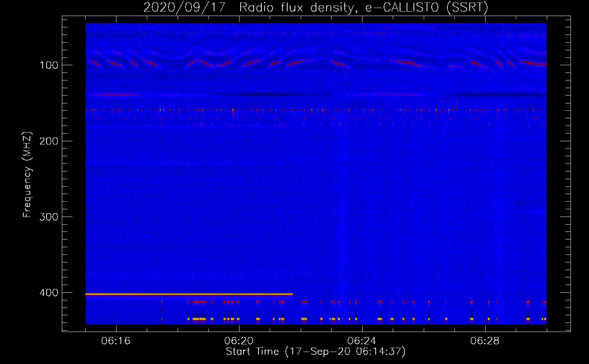Click the '200' frequency tick label

pyautogui.click(x=49, y=141)
